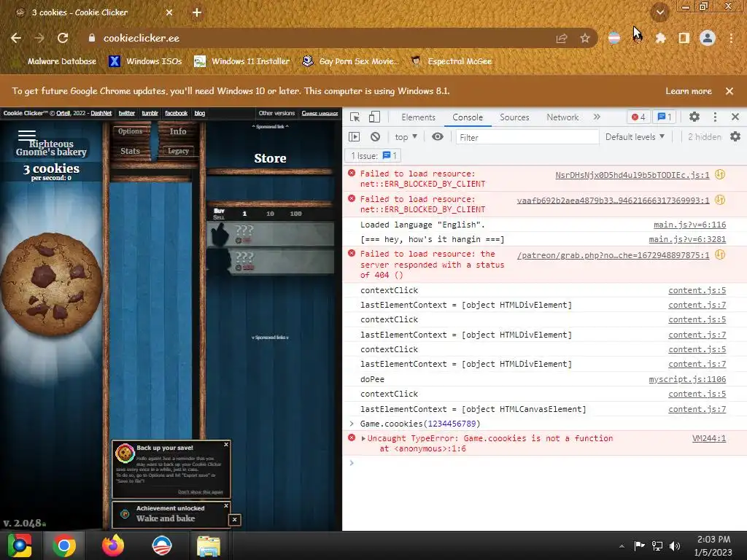
Task: Clear the console with the ban icon
Action: coord(376,137)
